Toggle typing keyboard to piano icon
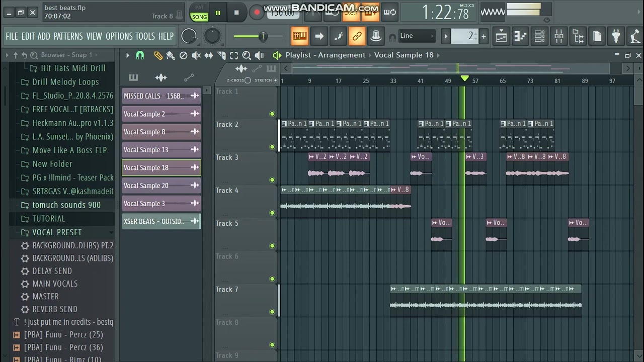The image size is (644, 362). tap(299, 36)
